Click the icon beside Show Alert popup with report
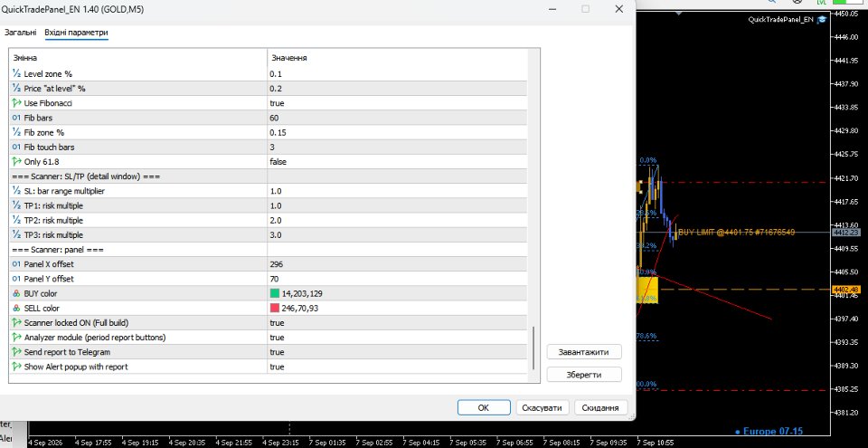 click(16, 367)
